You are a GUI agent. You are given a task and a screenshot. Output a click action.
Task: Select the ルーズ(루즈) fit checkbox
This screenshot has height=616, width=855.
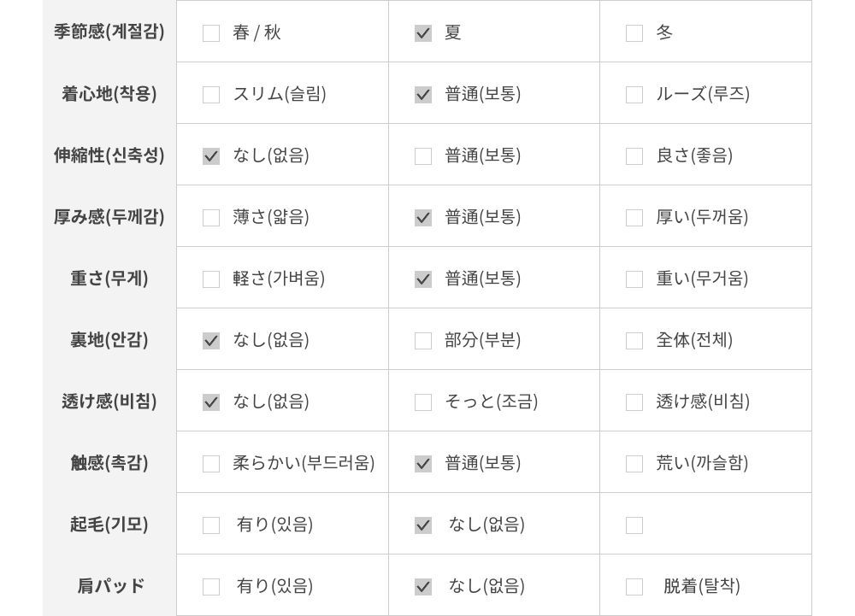[x=634, y=95]
